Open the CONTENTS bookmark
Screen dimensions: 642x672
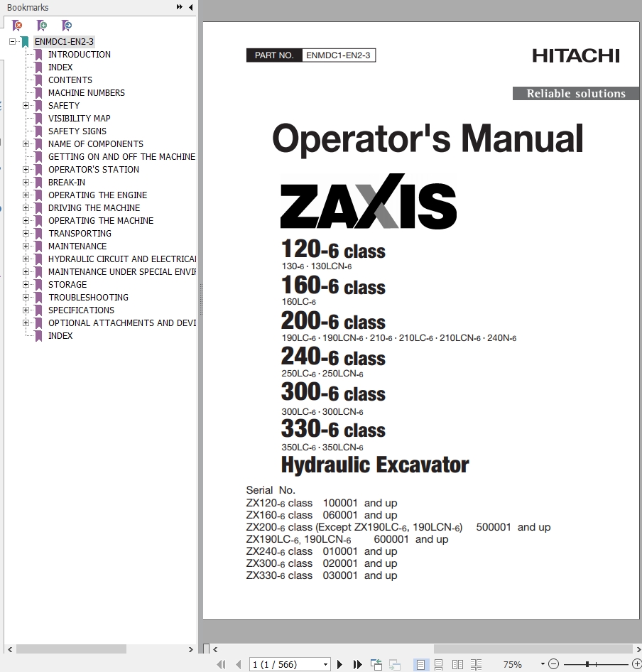point(70,80)
